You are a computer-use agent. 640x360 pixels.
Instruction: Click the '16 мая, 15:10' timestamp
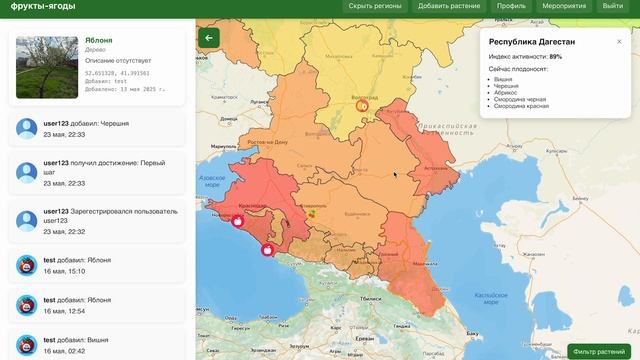(x=64, y=271)
